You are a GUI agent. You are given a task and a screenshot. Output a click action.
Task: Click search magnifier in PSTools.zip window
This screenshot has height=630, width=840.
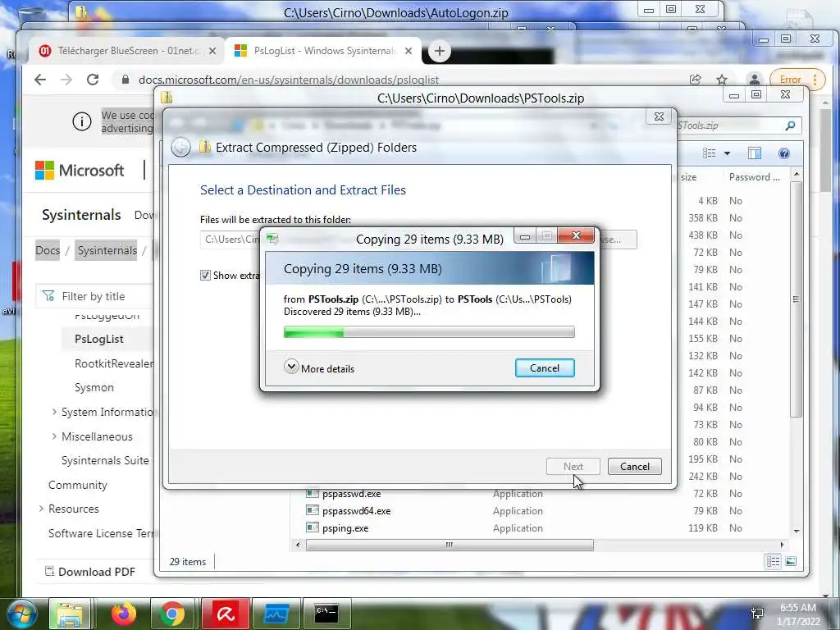point(790,126)
